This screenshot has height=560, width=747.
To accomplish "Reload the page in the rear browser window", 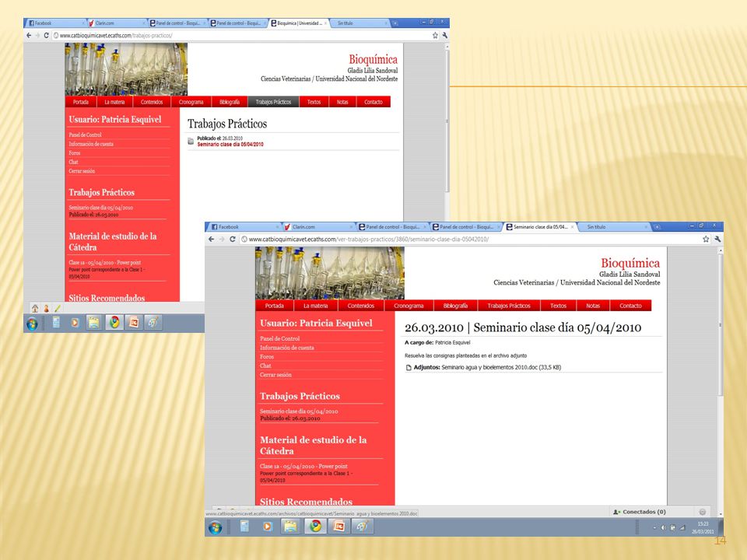I will (46, 35).
